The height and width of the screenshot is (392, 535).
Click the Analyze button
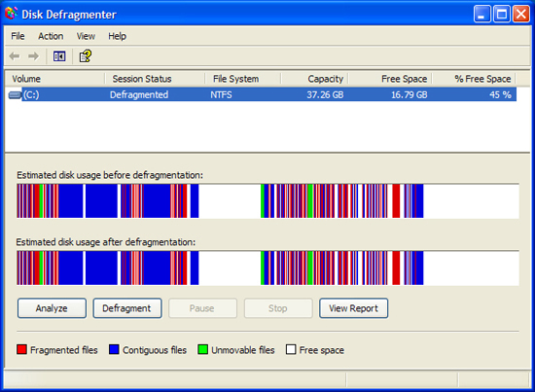[52, 308]
